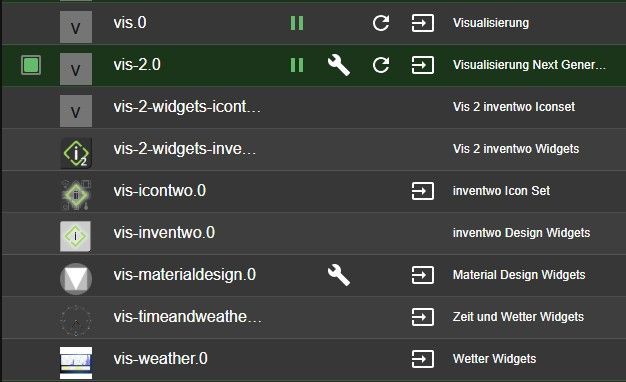The image size is (626, 382).
Task: Click the vis-inventwo.0 adapter icon
Action: pos(76,237)
